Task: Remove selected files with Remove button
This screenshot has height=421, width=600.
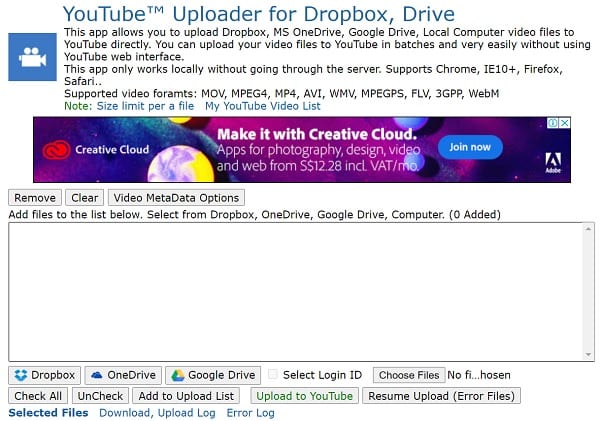Action: (x=35, y=198)
